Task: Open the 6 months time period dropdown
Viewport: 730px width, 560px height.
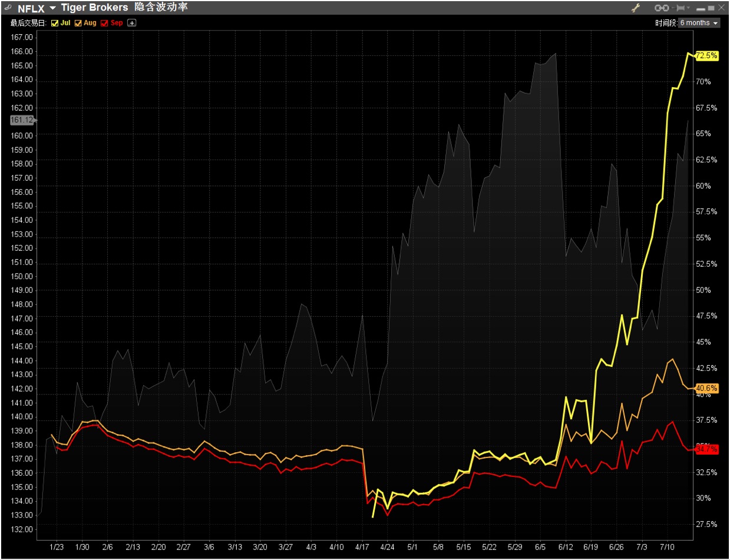Action: click(x=699, y=23)
